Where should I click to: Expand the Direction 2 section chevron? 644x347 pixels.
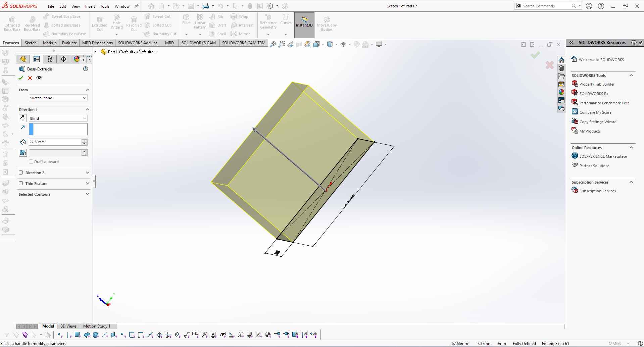[x=88, y=172]
